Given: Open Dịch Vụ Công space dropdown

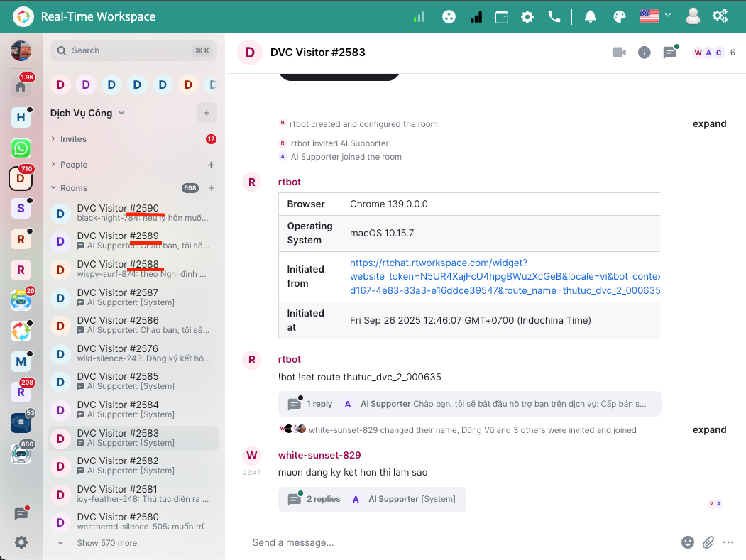Looking at the screenshot, I should tap(87, 113).
